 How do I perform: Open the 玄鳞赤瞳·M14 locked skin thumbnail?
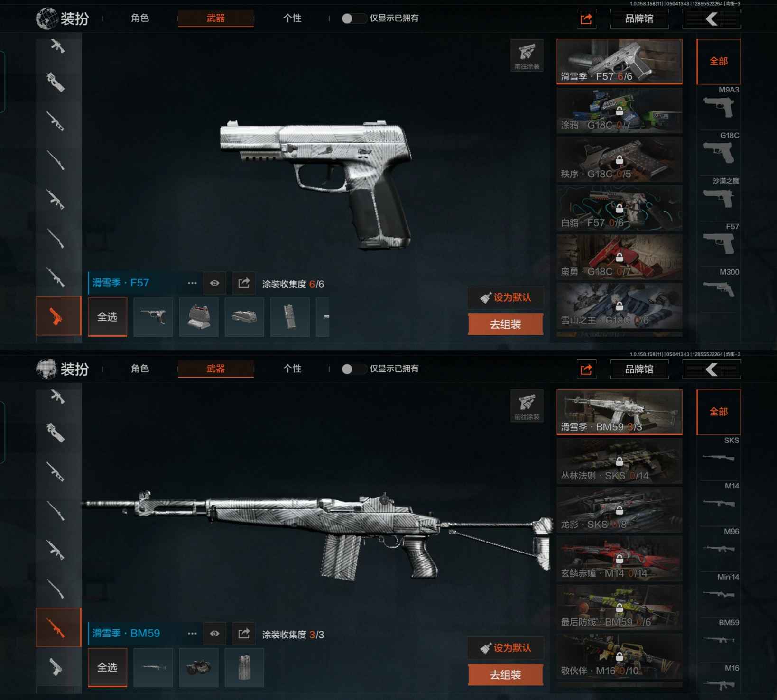620,559
